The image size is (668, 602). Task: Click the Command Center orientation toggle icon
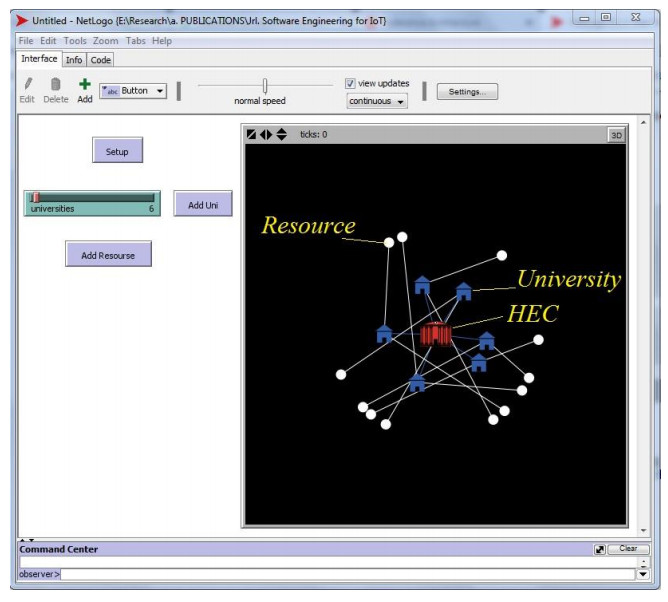(599, 549)
